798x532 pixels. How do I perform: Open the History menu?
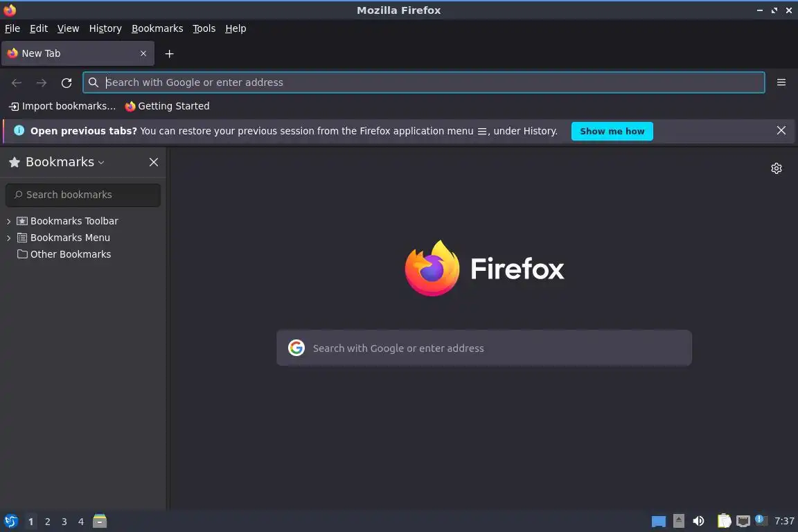[x=105, y=28]
